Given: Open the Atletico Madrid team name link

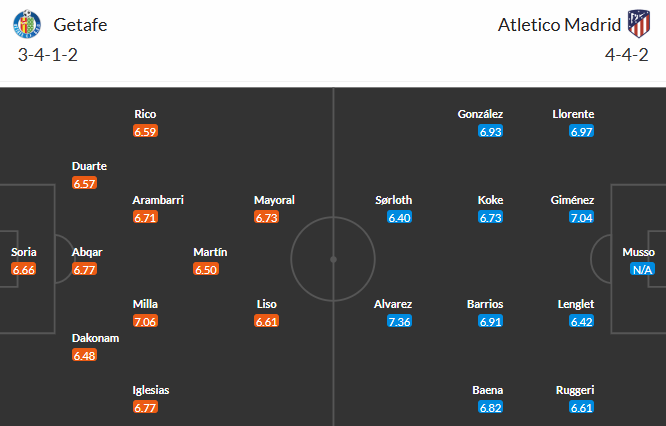Looking at the screenshot, I should point(559,25).
